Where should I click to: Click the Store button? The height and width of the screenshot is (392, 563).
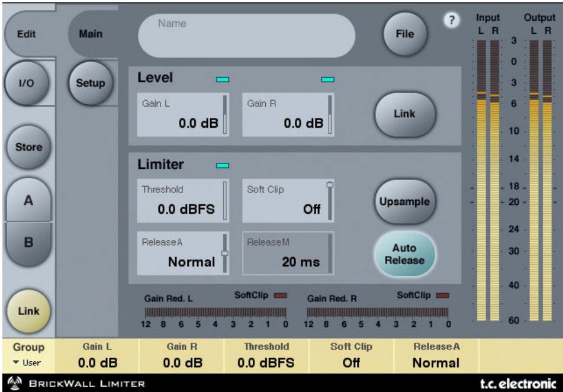point(28,147)
